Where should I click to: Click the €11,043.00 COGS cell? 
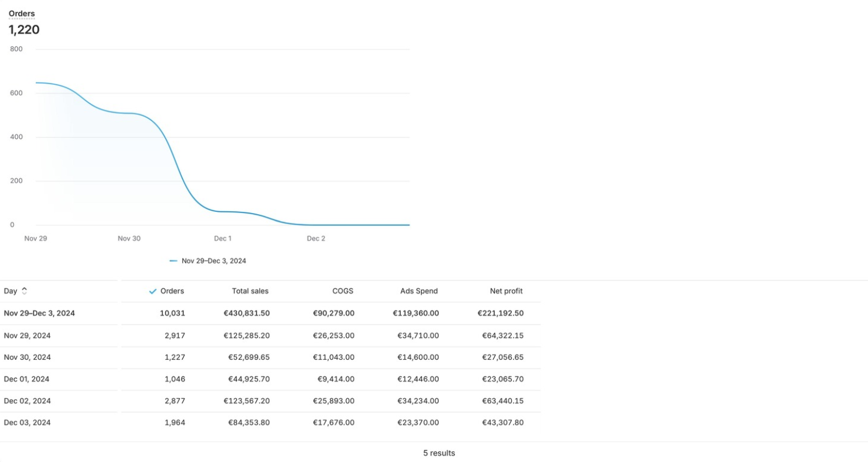(334, 358)
